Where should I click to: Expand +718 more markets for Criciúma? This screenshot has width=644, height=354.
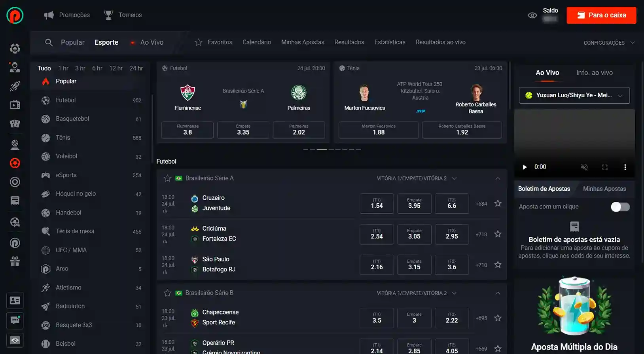click(481, 235)
